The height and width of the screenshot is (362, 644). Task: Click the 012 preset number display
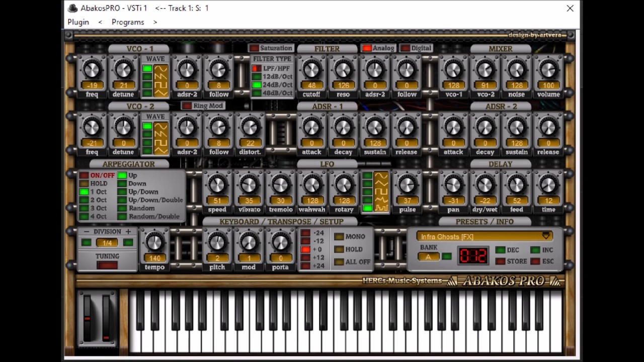472,256
